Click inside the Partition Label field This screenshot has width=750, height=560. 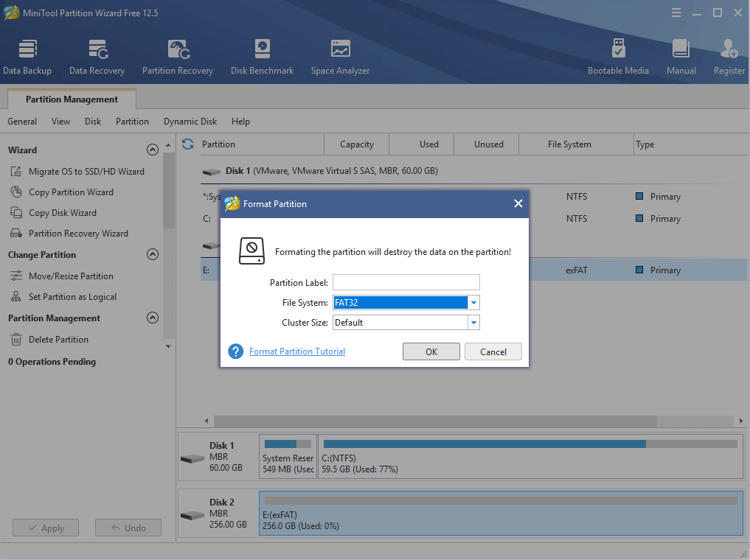click(406, 282)
